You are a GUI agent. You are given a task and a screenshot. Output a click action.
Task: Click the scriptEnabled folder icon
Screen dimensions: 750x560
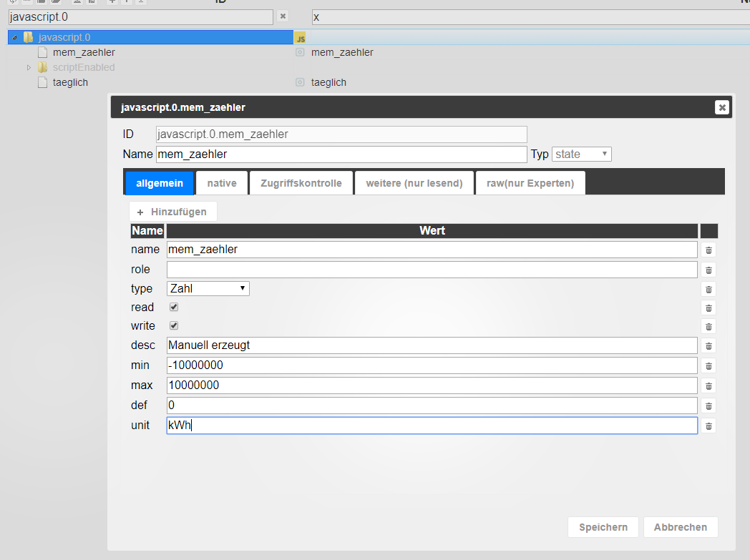pyautogui.click(x=42, y=67)
